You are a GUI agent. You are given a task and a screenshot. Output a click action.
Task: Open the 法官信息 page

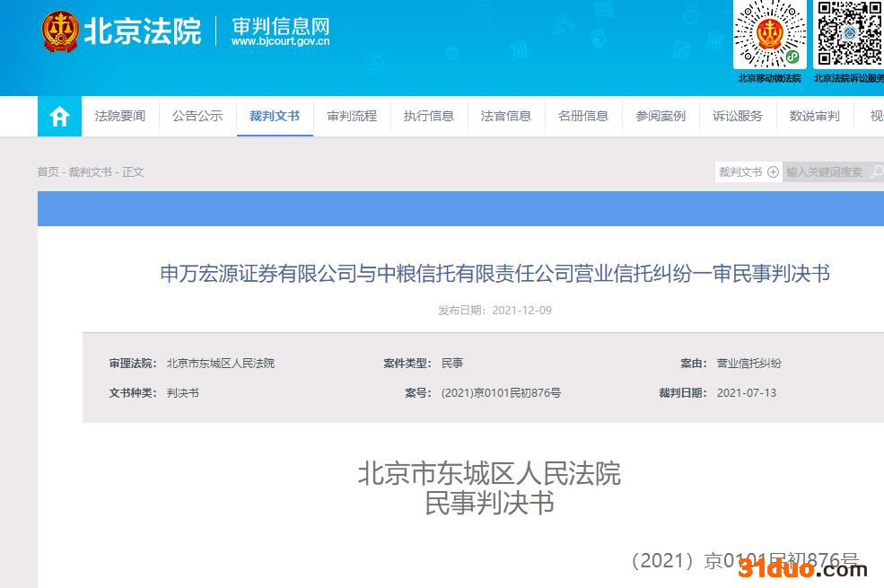coord(506,117)
